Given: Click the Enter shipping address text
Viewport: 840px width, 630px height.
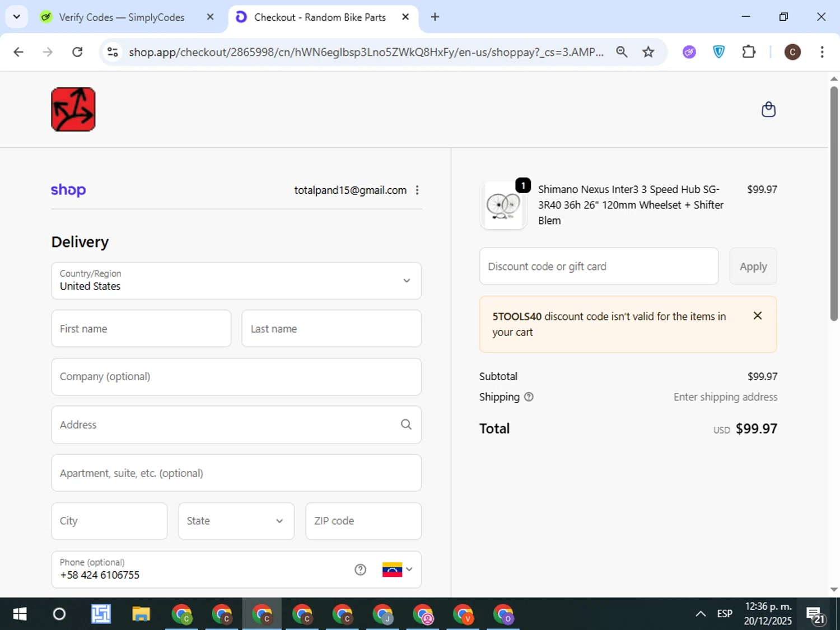Looking at the screenshot, I should 726,397.
